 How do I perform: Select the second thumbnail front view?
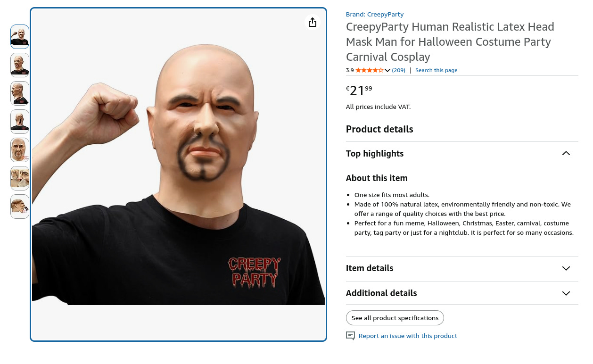tap(20, 65)
